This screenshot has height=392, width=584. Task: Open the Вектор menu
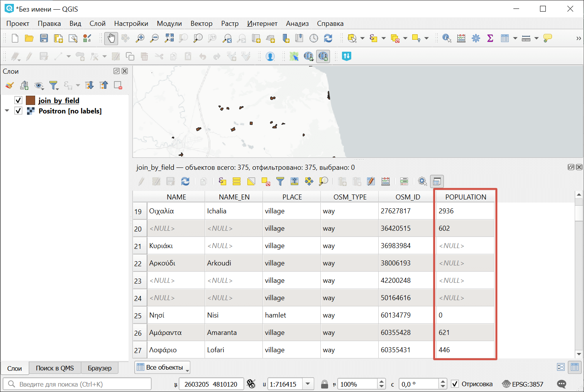pyautogui.click(x=201, y=24)
